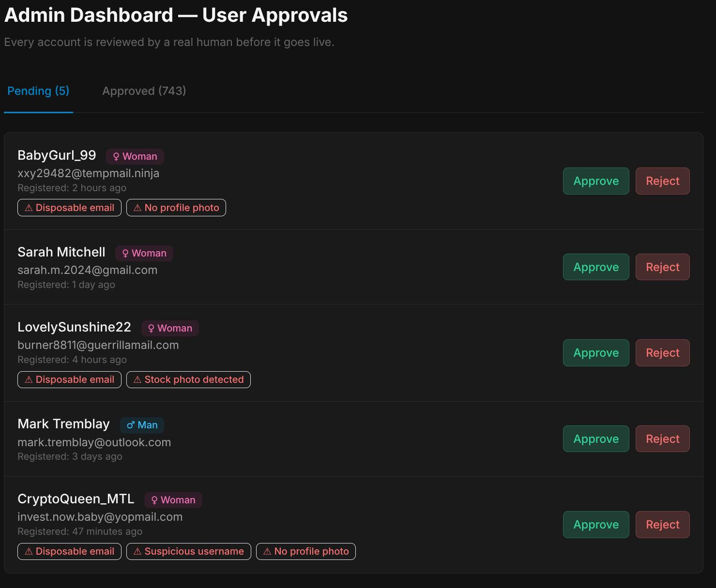Click the warning icon on No profile photo flag for BabyGurl_99

click(x=138, y=208)
